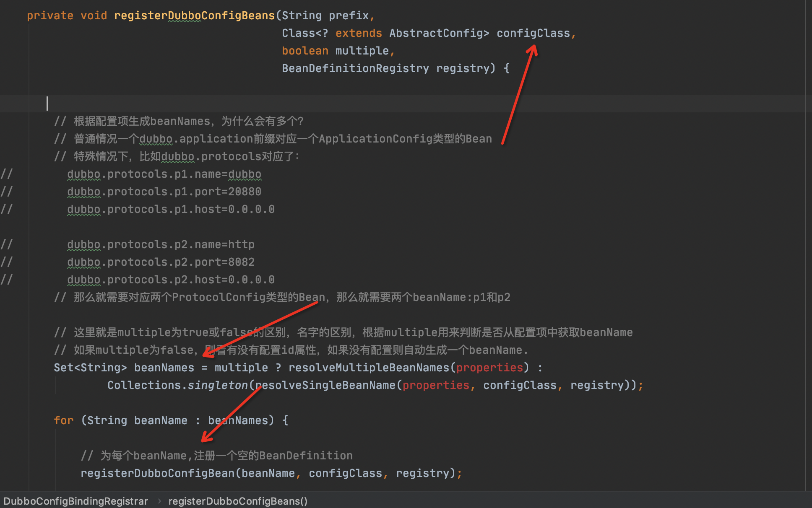Click comment mentioning ApplicationConfig类型的Bean
The image size is (812, 508).
(273, 139)
